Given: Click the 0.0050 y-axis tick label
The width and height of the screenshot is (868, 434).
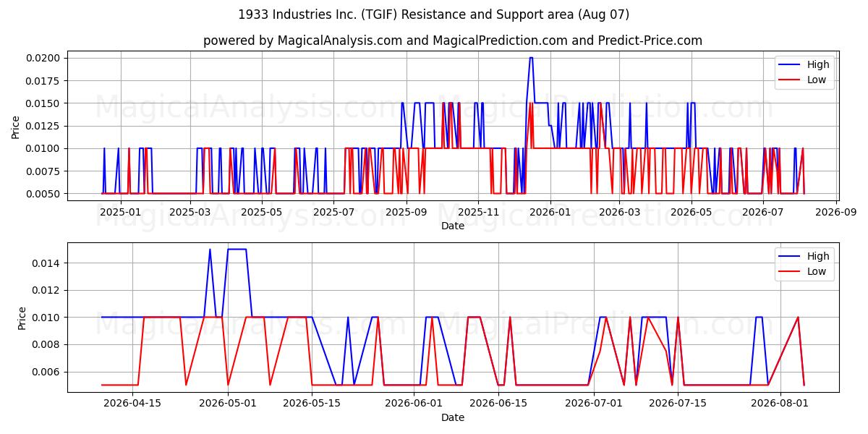Looking at the screenshot, I should [45, 194].
